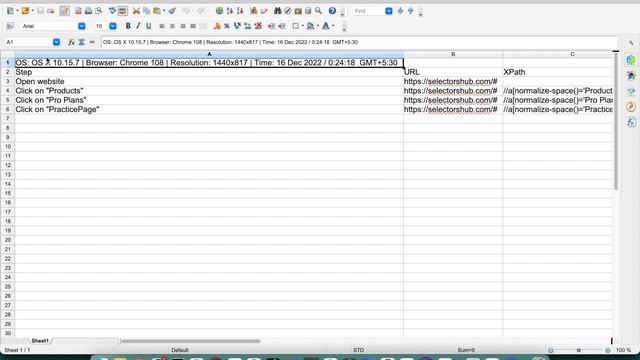Select the Sheet1 tab
The image size is (640, 360).
(40, 341)
